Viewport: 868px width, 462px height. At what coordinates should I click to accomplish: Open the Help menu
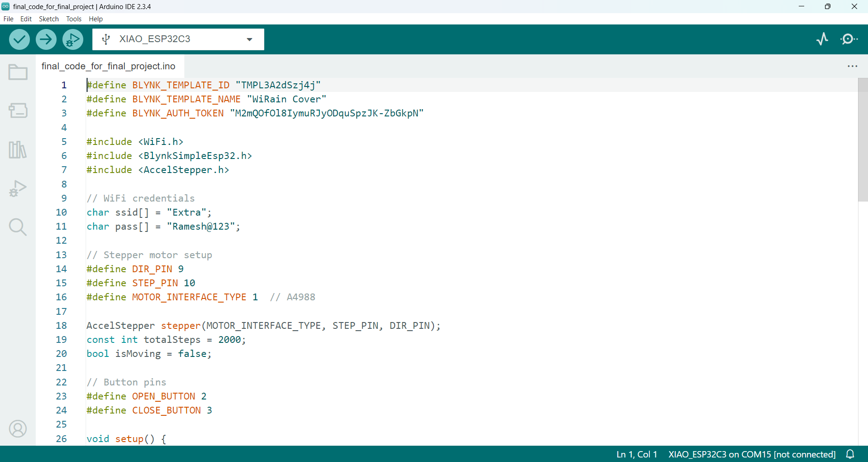coord(96,19)
